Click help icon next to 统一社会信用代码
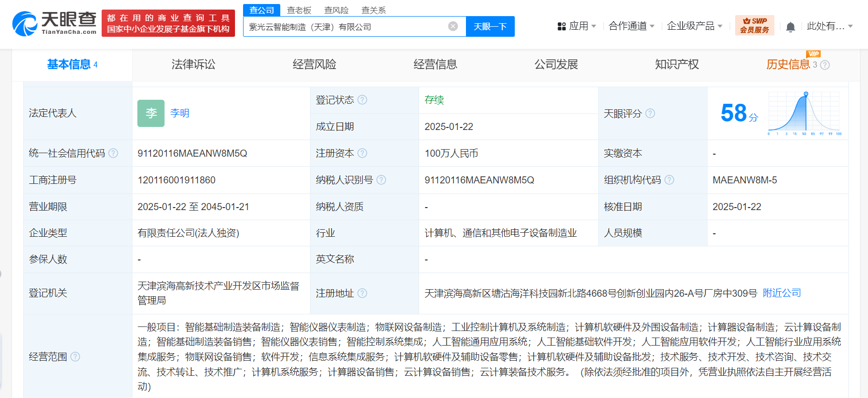Screen dimensions: 868x398 click(x=113, y=153)
